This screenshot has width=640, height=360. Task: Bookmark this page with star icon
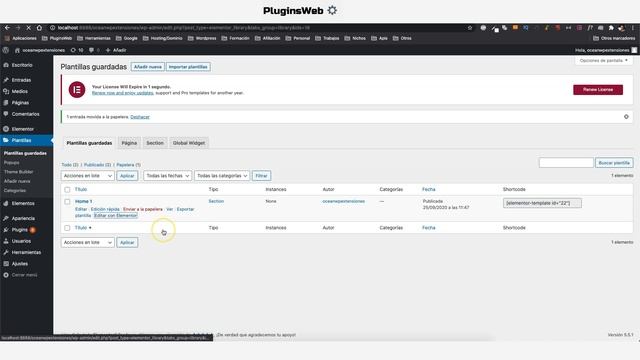[470, 28]
